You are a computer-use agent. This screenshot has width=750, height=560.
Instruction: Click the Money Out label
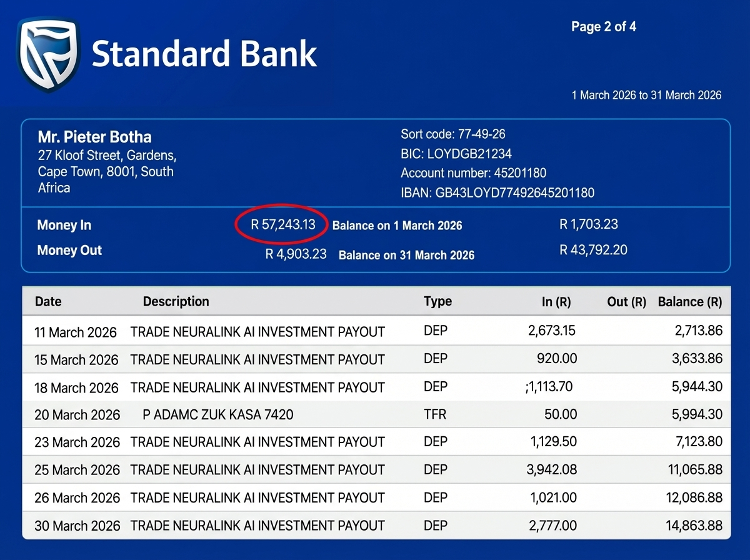[x=69, y=251]
